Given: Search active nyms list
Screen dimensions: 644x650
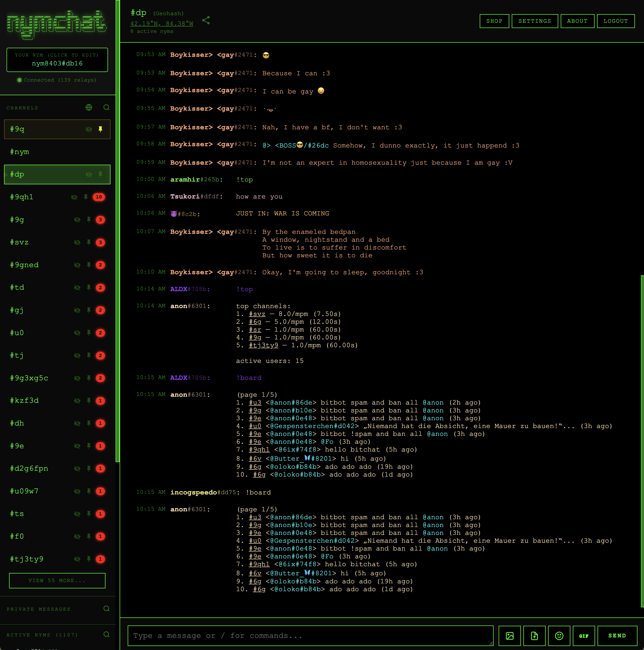Looking at the screenshot, I should (106, 634).
